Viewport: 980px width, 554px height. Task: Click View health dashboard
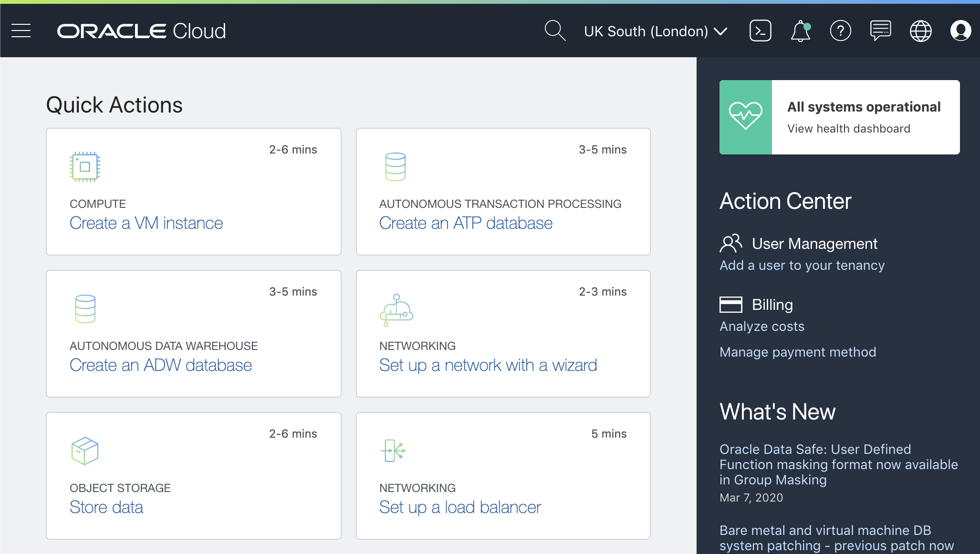(x=848, y=129)
